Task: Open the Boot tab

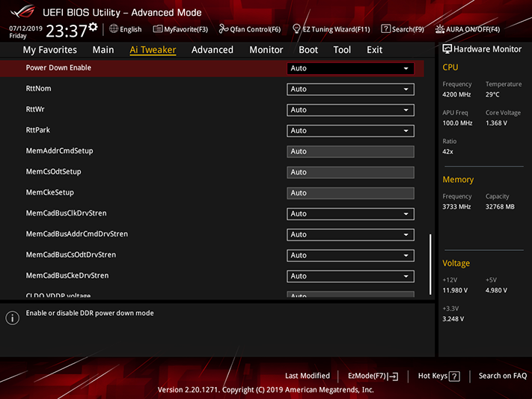Action: pyautogui.click(x=308, y=50)
